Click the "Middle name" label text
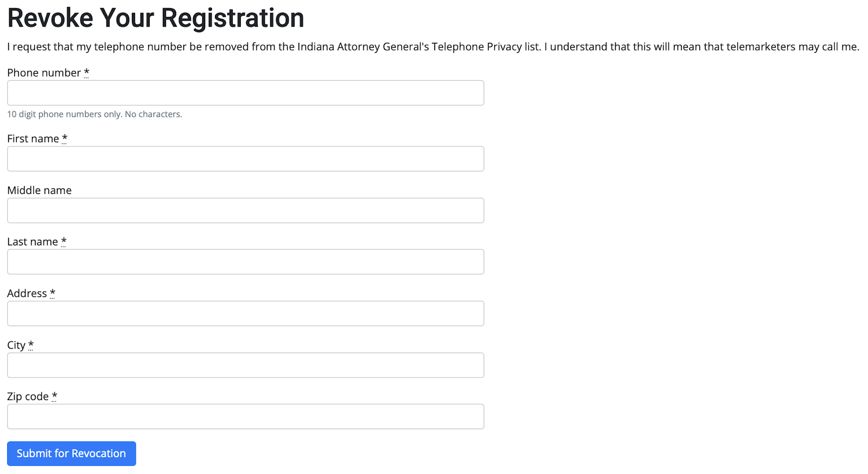The height and width of the screenshot is (474, 868). pyautogui.click(x=40, y=190)
